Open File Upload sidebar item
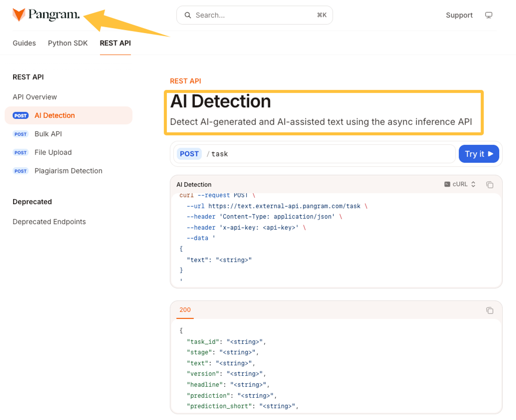 (53, 152)
